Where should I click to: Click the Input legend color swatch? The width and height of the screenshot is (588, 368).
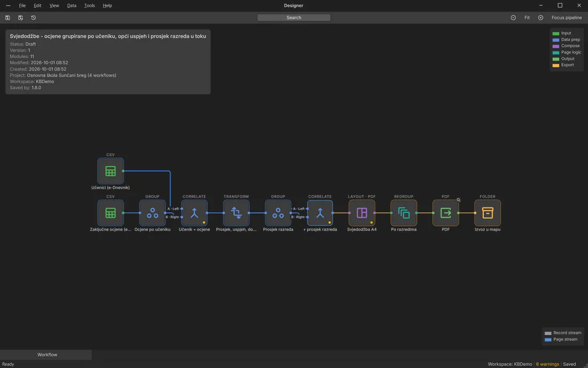(556, 33)
